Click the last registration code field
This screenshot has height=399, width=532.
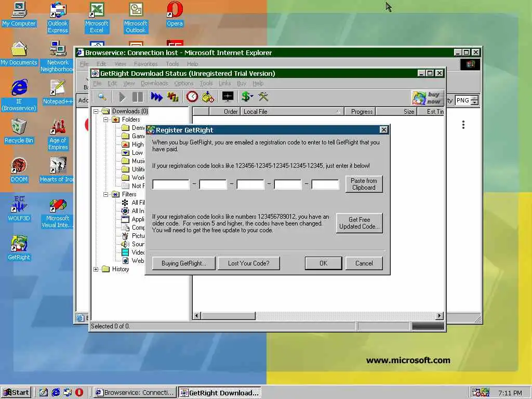pos(325,184)
